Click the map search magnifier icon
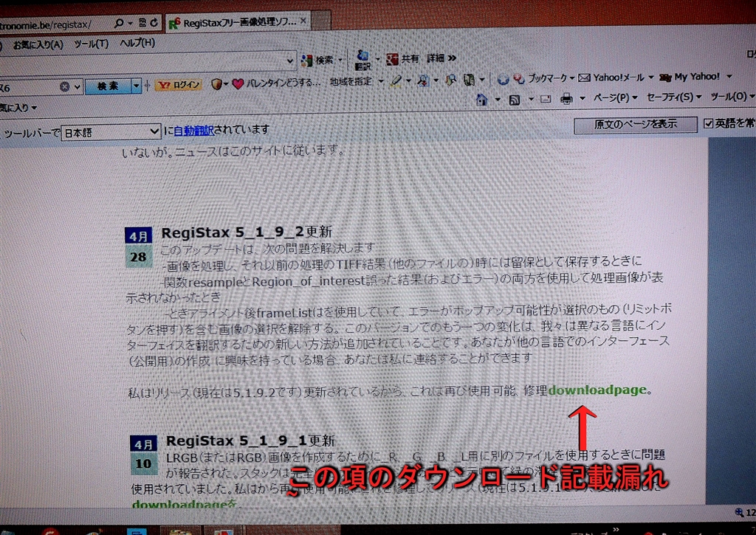Viewport: 756px width, 535px height. tap(451, 80)
